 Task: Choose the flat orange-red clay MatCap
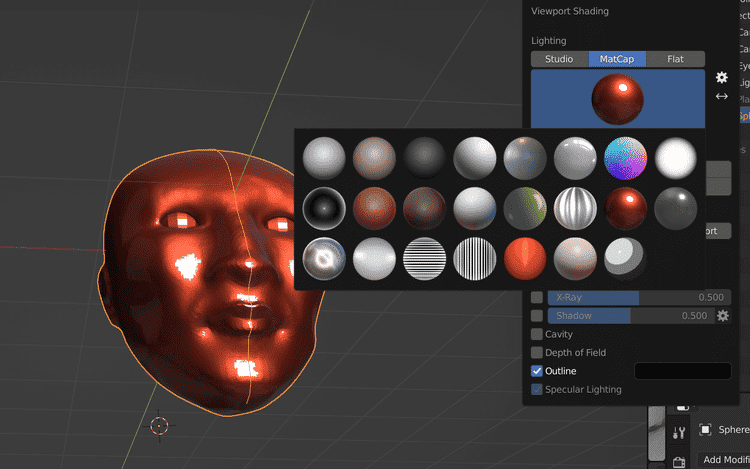pyautogui.click(x=525, y=259)
